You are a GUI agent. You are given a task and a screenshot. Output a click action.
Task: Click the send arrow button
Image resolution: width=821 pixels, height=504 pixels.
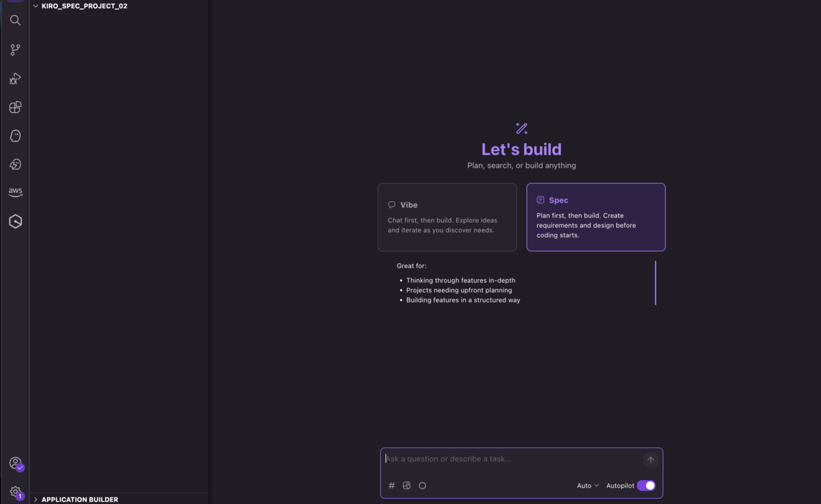(x=651, y=460)
